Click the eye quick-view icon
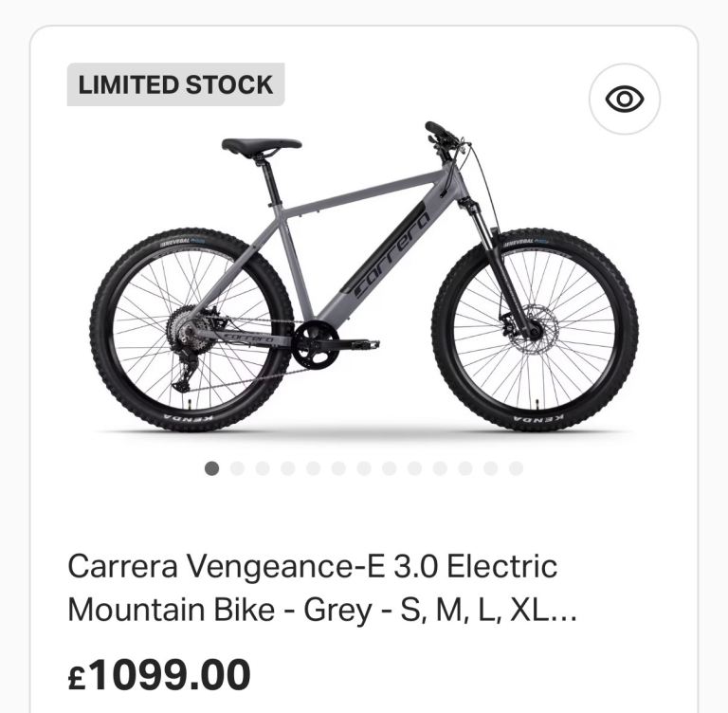 click(625, 99)
